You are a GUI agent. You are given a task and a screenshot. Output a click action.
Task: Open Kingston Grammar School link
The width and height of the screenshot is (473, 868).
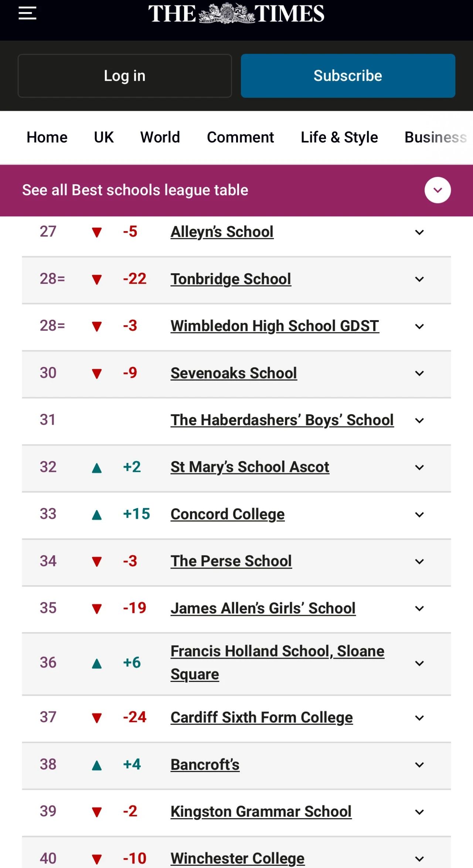[x=261, y=812]
